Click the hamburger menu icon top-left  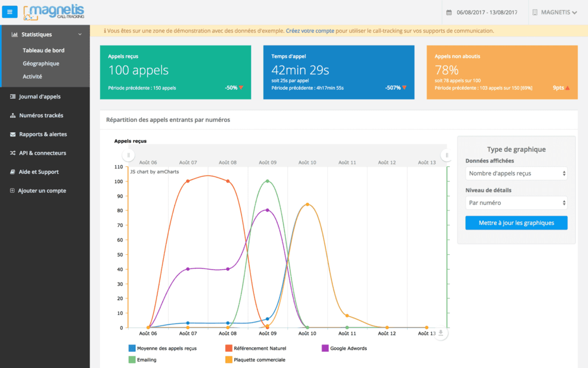point(9,11)
